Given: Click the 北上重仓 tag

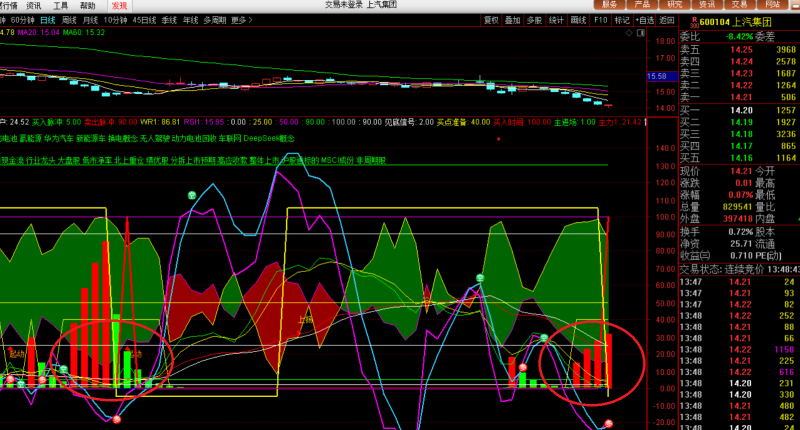Looking at the screenshot, I should (129, 160).
